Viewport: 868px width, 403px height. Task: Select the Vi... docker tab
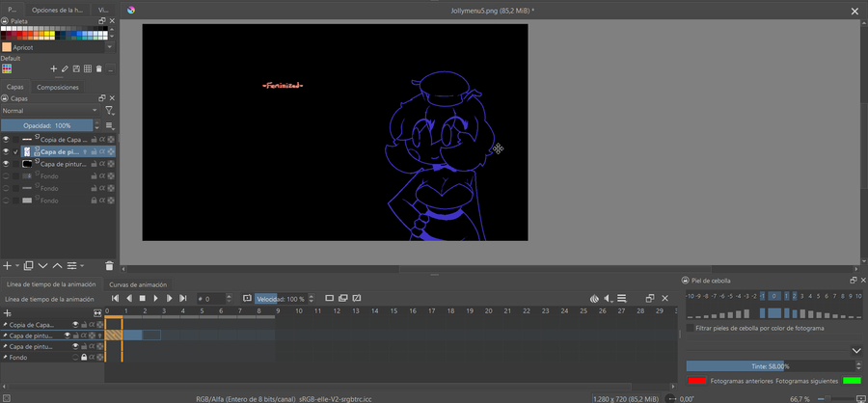(x=103, y=10)
